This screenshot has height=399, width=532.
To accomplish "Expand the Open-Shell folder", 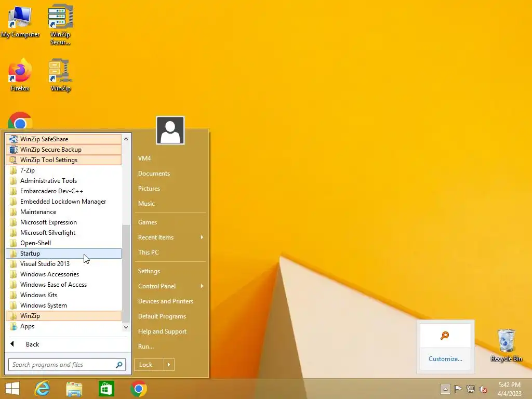I will click(x=63, y=243).
